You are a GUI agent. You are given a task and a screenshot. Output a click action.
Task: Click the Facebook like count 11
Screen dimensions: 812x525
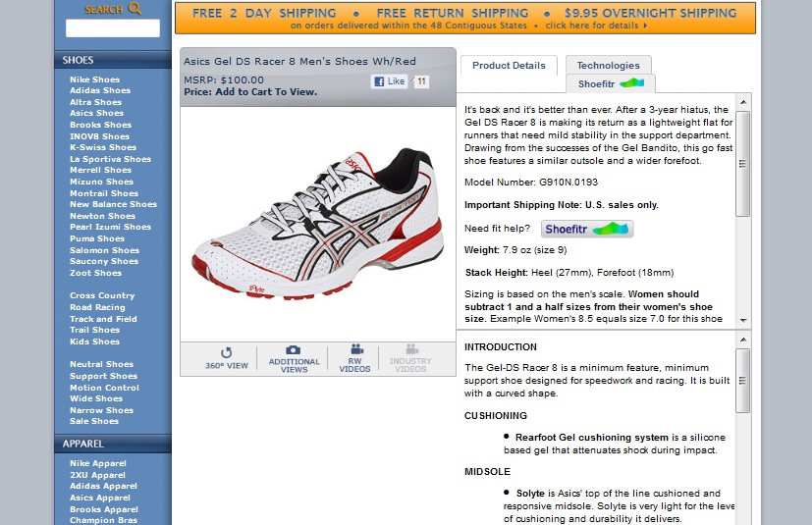[x=421, y=81]
